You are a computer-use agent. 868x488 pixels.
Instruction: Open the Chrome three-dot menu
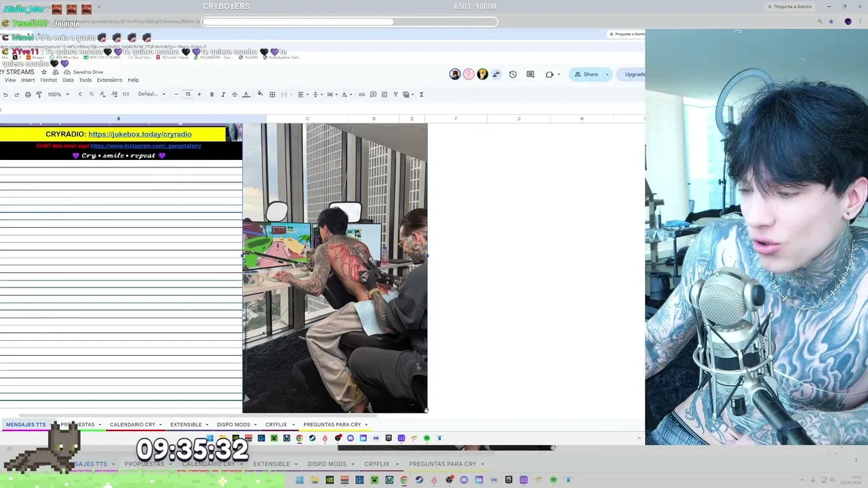pyautogui.click(x=860, y=22)
